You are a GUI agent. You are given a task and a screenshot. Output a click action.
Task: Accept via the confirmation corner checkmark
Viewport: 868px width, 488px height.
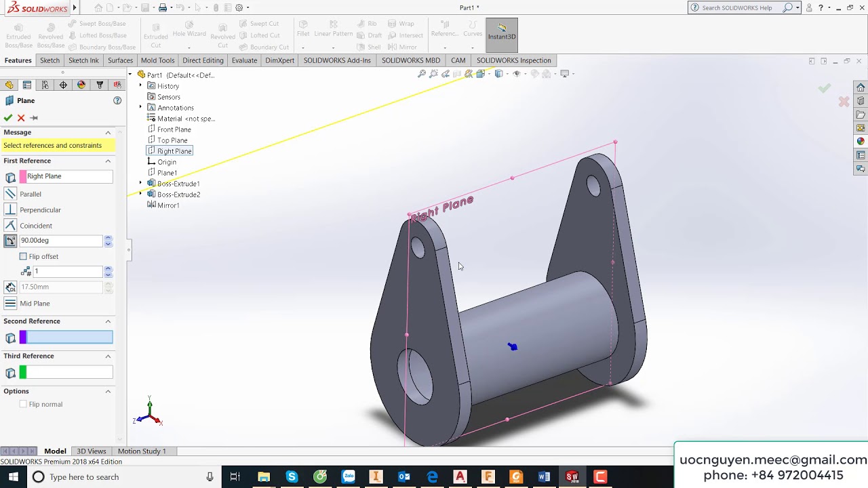pyautogui.click(x=824, y=88)
